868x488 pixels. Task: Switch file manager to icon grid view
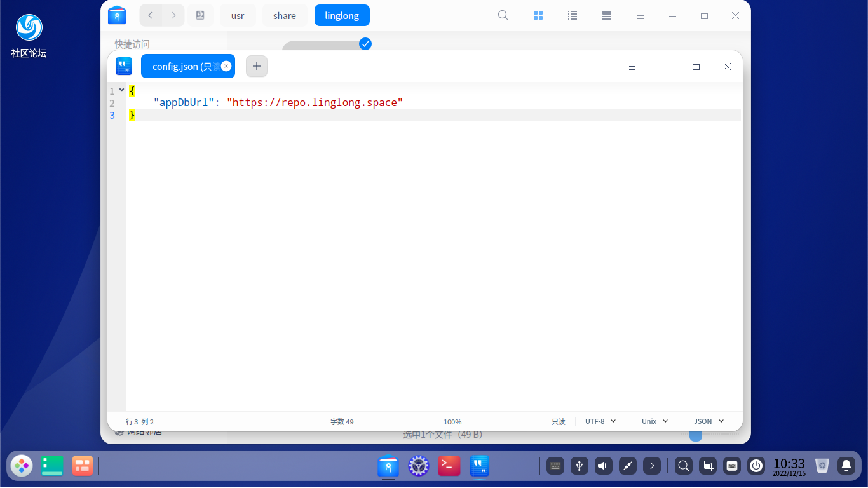click(538, 15)
